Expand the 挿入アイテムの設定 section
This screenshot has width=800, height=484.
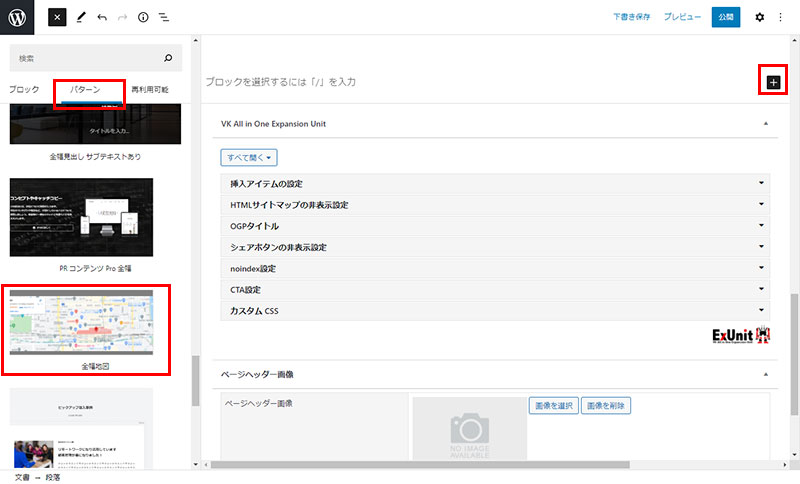[x=495, y=184]
